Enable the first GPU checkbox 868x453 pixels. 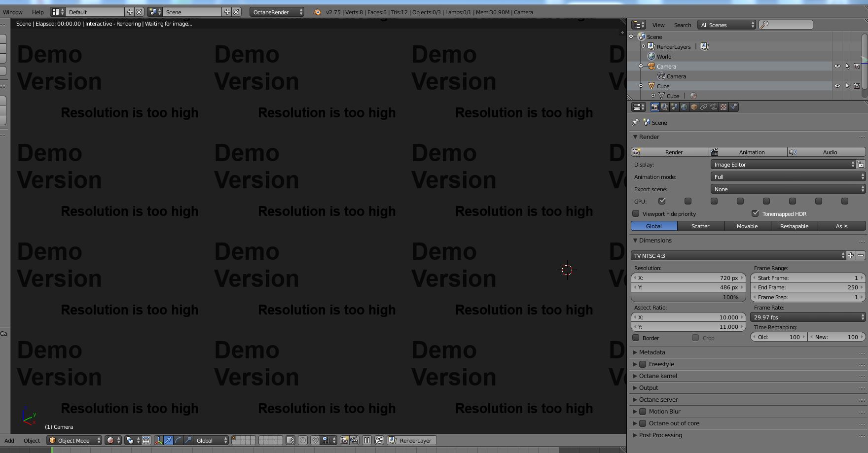tap(662, 201)
